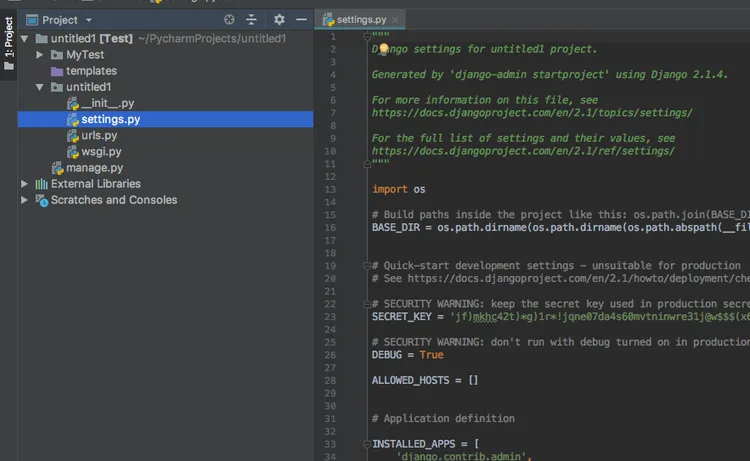Click the settings.py tab file icon
The width and height of the screenshot is (750, 461).
(328, 20)
